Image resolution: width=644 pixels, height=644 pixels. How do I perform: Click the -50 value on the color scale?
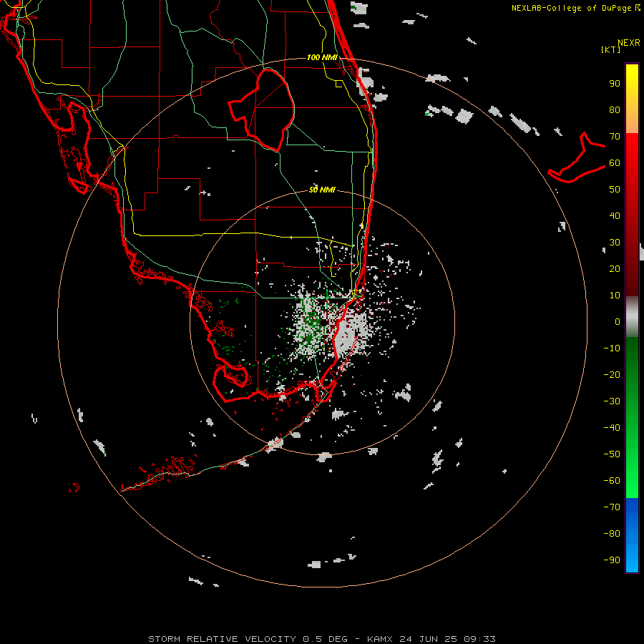[612, 454]
